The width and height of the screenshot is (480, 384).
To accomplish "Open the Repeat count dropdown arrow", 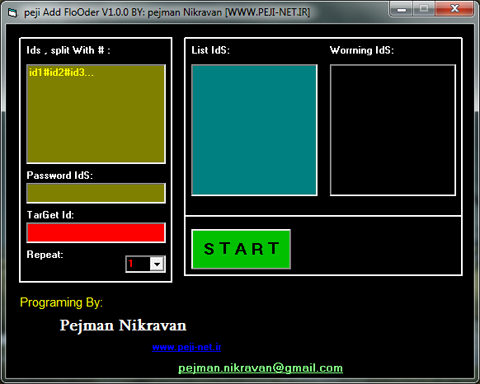I will pos(157,264).
